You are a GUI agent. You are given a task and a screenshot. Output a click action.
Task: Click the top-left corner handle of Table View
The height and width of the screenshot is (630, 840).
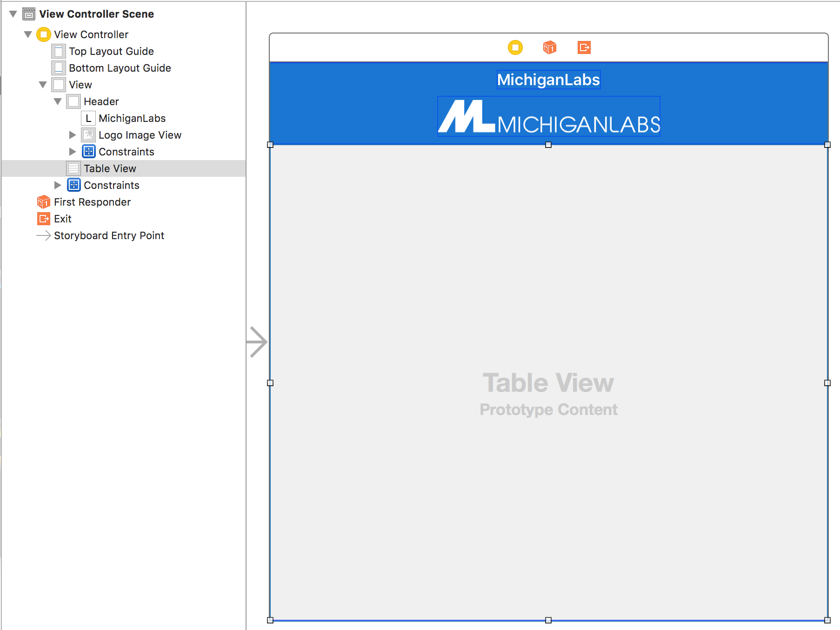tap(270, 145)
